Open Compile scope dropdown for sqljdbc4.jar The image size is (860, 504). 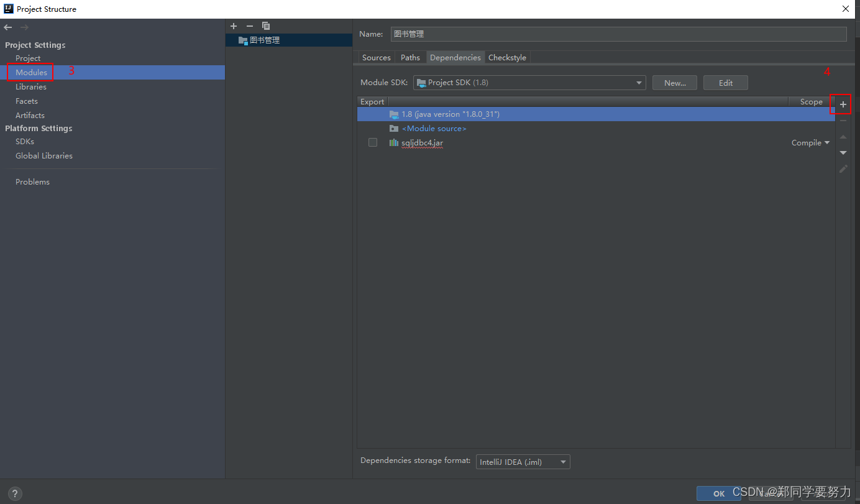[810, 143]
